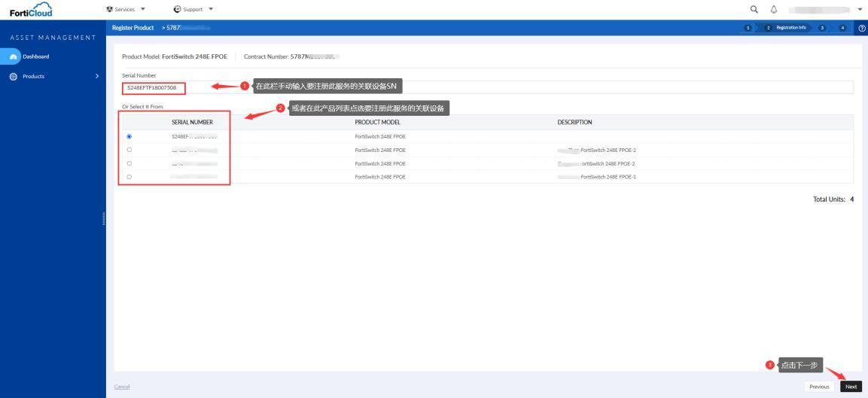Screen dimensions: 868x398
Task: Click the Dashboard cloud icon in sidebar
Action: tap(13, 56)
